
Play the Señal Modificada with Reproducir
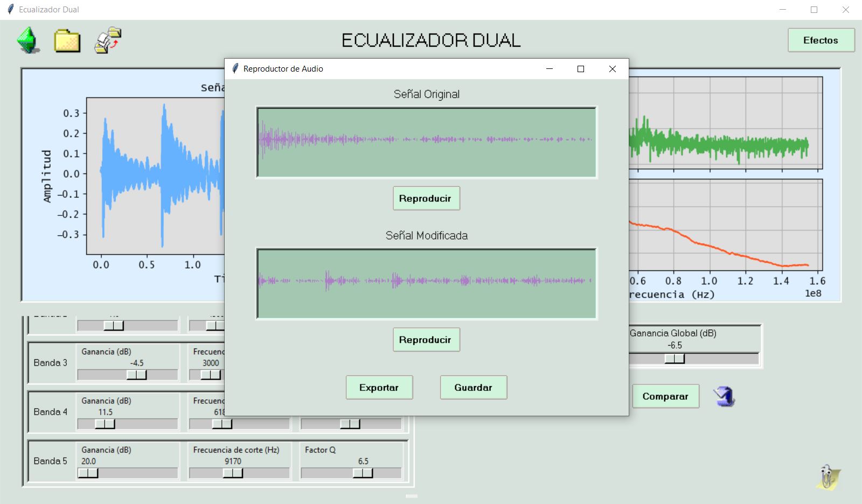click(426, 340)
